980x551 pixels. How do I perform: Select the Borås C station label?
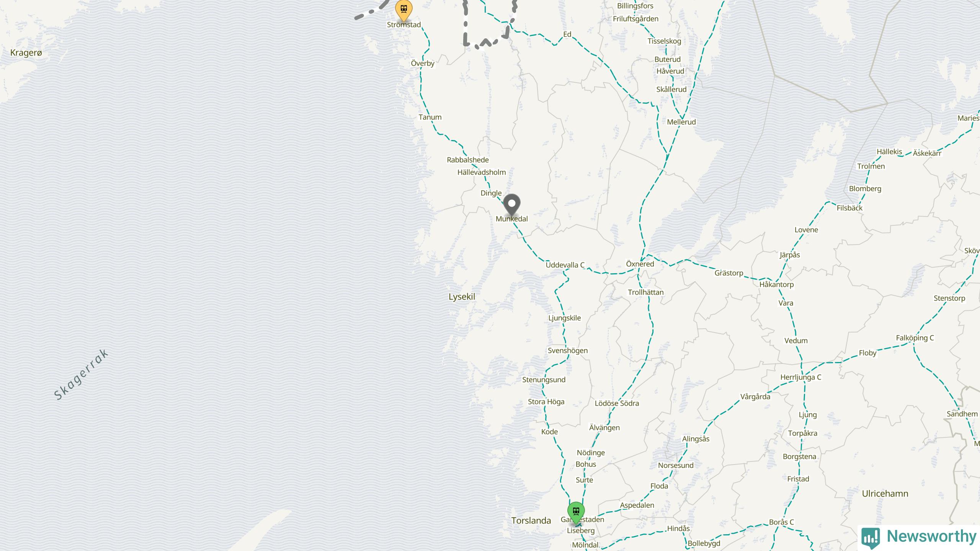click(x=781, y=522)
